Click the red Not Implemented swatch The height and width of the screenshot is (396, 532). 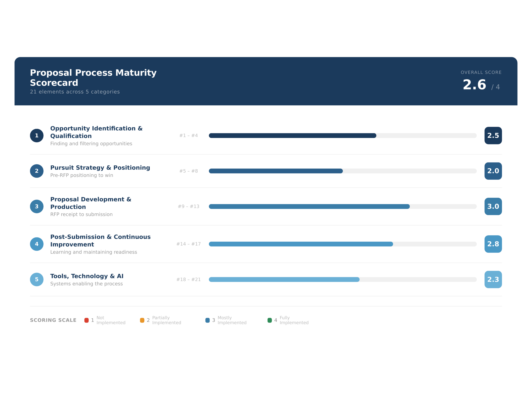coord(86,320)
